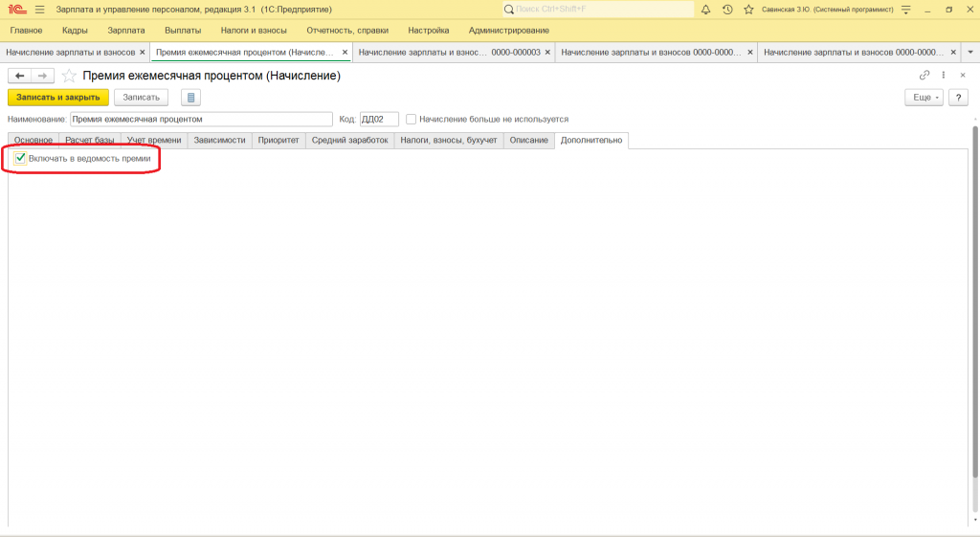Open the 1C main logo menu
This screenshot has height=537, width=980.
17,10
